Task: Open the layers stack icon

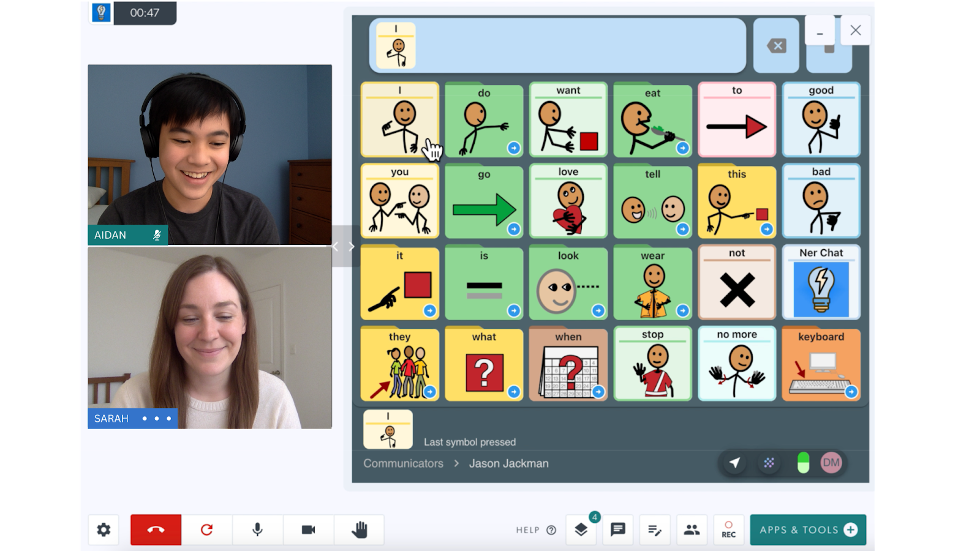Action: tap(581, 530)
